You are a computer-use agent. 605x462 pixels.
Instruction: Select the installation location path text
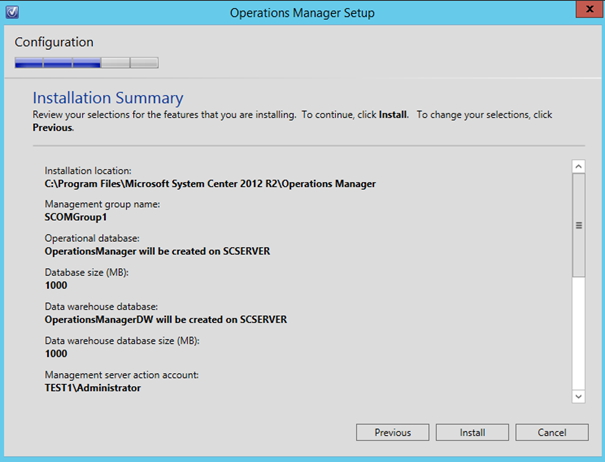coord(210,184)
